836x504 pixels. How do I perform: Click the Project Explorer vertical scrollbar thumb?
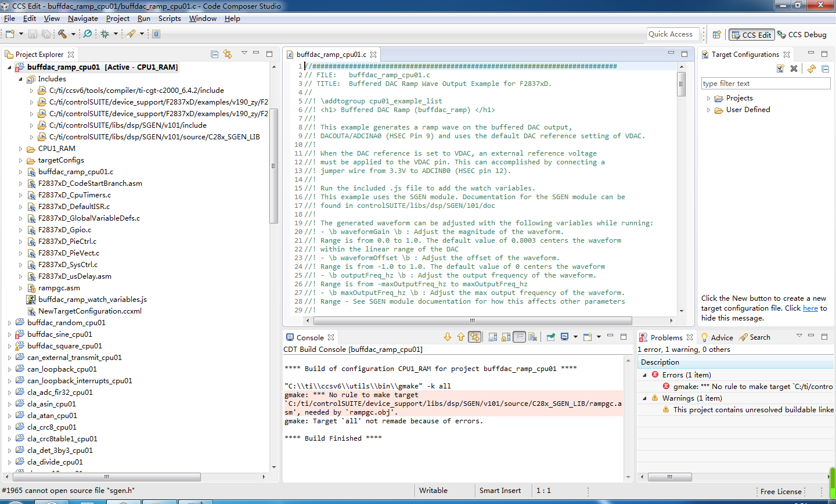tap(274, 165)
